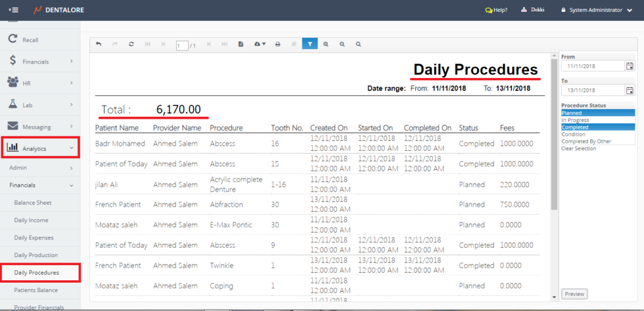Viewport: 644px width, 311px height.
Task: Expand the System Administrator user menu
Action: click(x=600, y=10)
